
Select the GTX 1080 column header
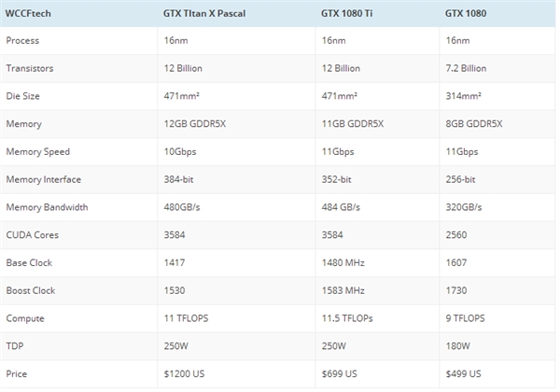pyautogui.click(x=465, y=15)
